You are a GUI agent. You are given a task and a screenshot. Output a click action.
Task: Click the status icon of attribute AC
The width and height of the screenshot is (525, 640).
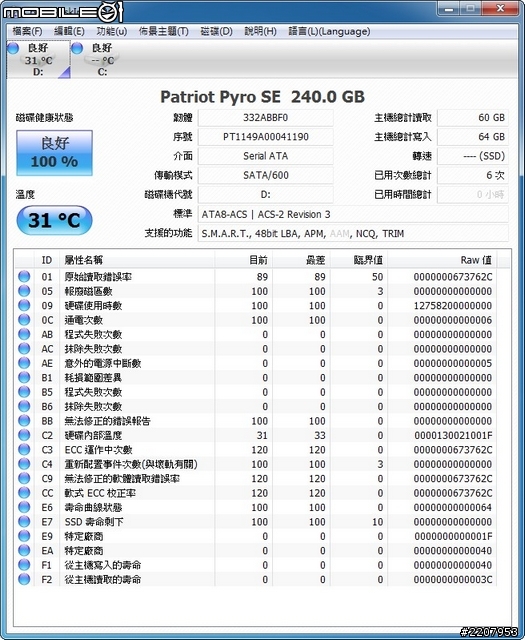tap(24, 349)
